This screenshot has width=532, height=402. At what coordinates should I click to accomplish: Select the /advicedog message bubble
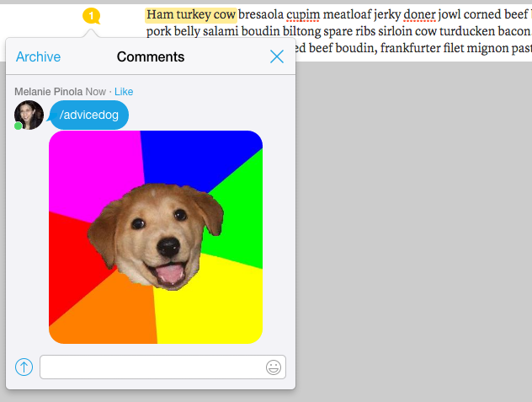point(89,115)
